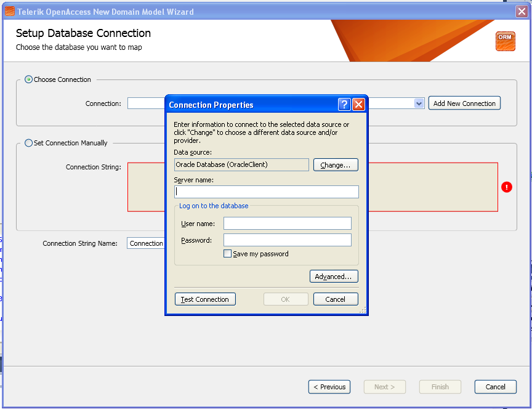The image size is (532, 409).
Task: Click the 'Setup Database Connection' heading
Action: (x=83, y=33)
